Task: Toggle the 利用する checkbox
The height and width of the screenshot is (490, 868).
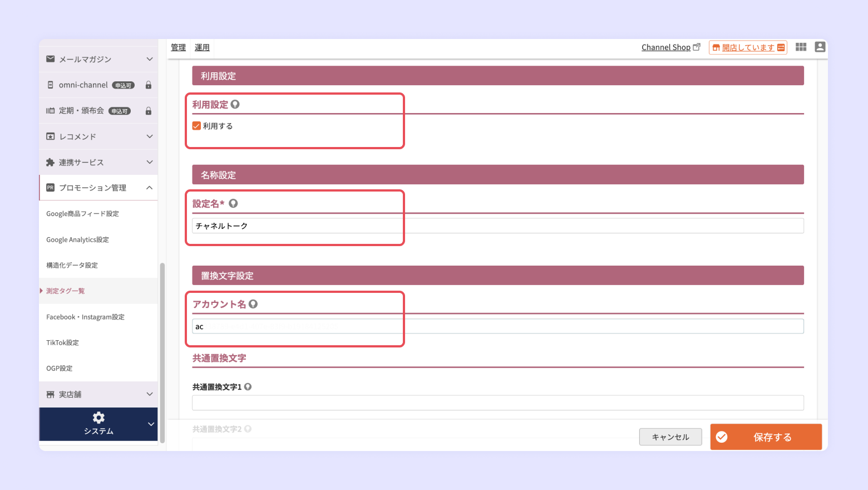Action: pos(196,126)
